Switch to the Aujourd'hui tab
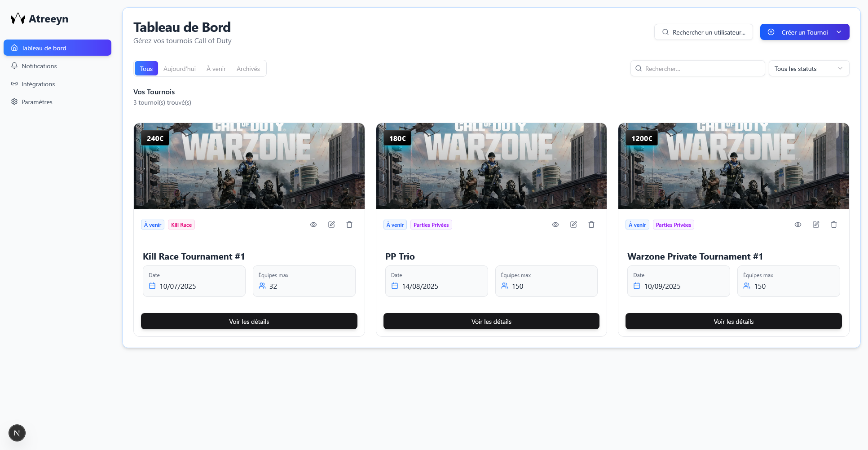 (180, 68)
